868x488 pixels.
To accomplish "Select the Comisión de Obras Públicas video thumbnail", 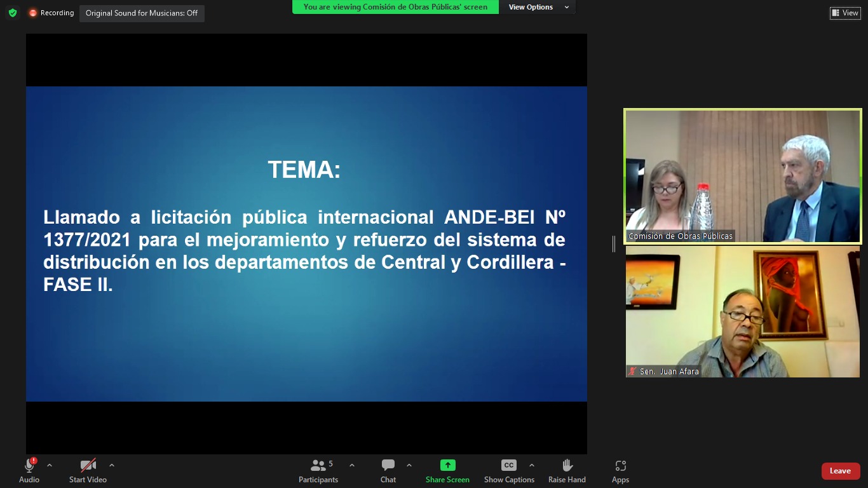I will tap(743, 176).
